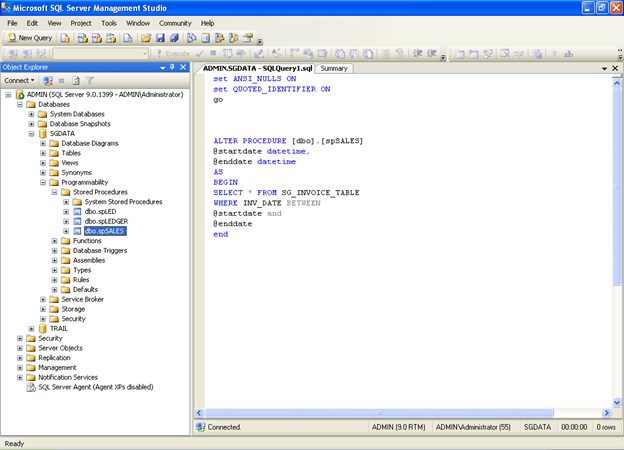This screenshot has width=624, height=450.
Task: Select Results to Grid
Action: point(354,53)
